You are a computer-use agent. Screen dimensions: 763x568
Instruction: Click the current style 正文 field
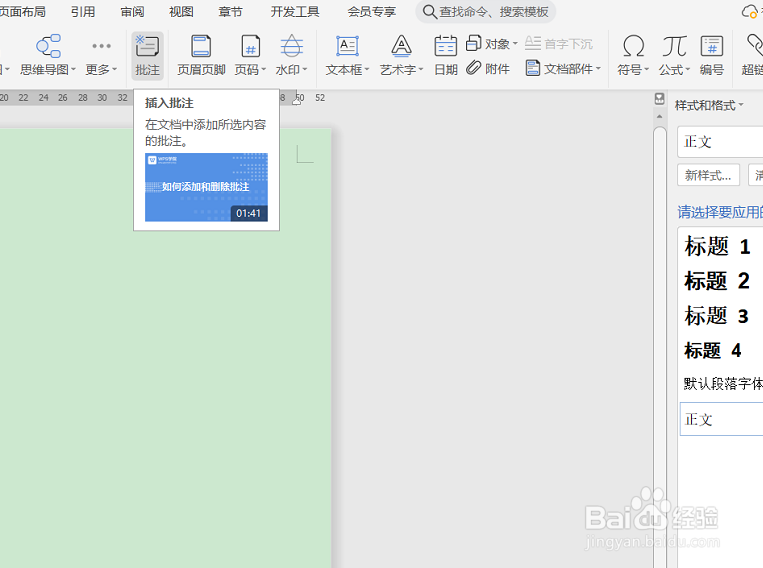720,142
